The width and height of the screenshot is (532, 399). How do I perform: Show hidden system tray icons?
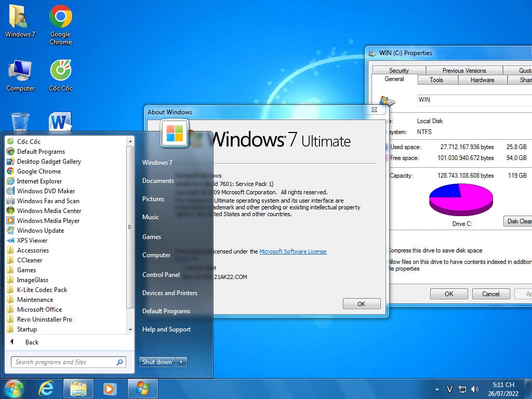coord(437,389)
